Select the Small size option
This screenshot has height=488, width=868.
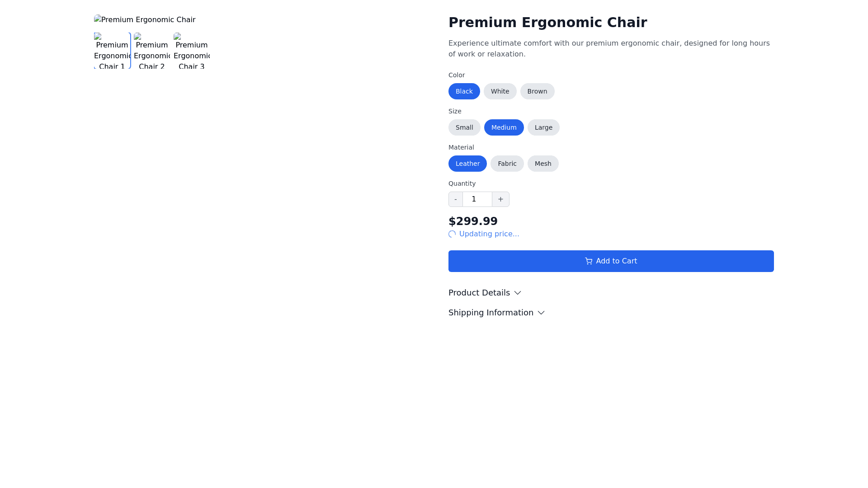(x=464, y=127)
